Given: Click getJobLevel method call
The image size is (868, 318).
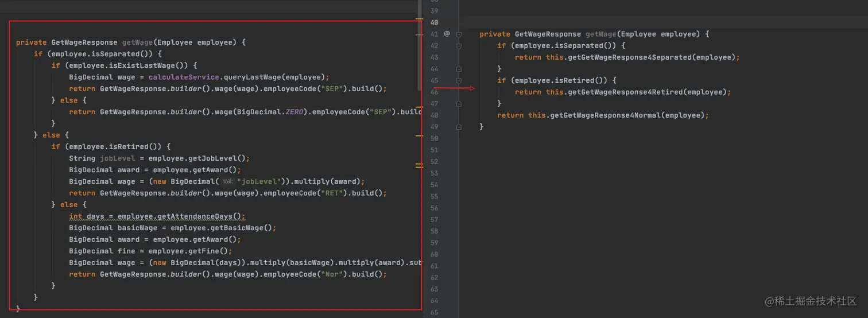Looking at the screenshot, I should pyautogui.click(x=212, y=158).
